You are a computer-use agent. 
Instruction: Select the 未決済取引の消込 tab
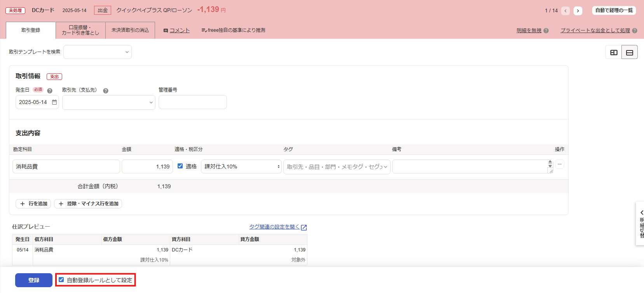pos(130,30)
